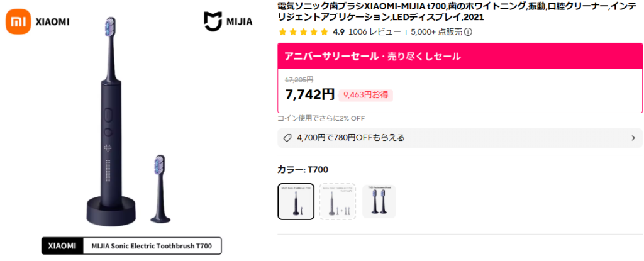Select the T700 replacement heads variant
644x261 pixels.
click(x=379, y=201)
